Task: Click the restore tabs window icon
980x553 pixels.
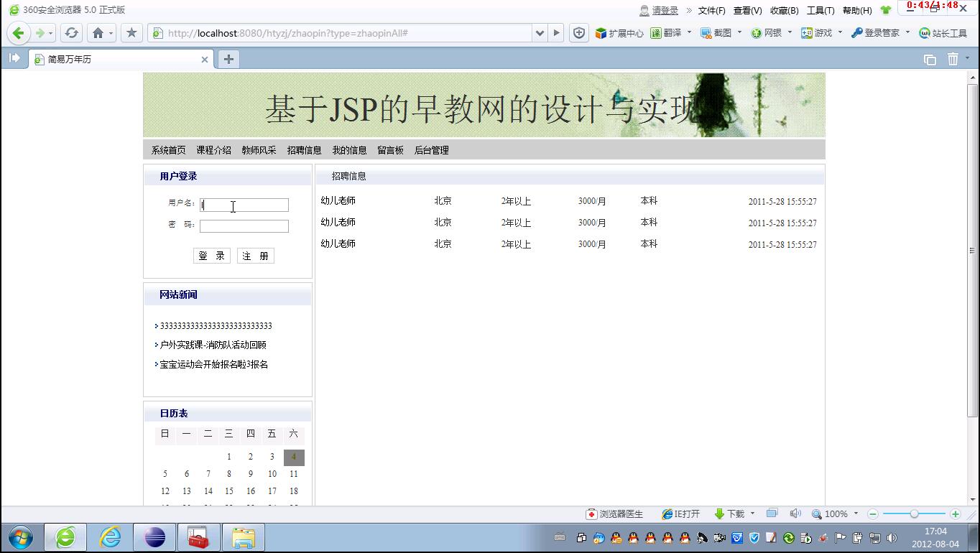Action: click(x=930, y=60)
